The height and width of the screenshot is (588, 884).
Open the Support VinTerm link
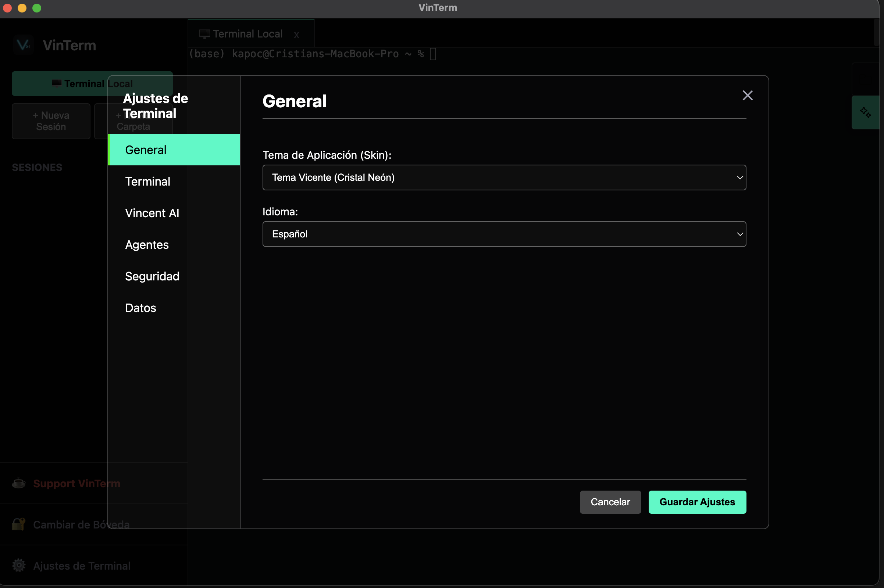(77, 483)
